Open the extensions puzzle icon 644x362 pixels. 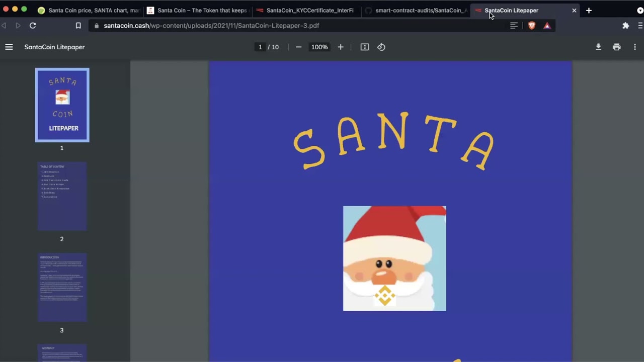[x=626, y=26]
